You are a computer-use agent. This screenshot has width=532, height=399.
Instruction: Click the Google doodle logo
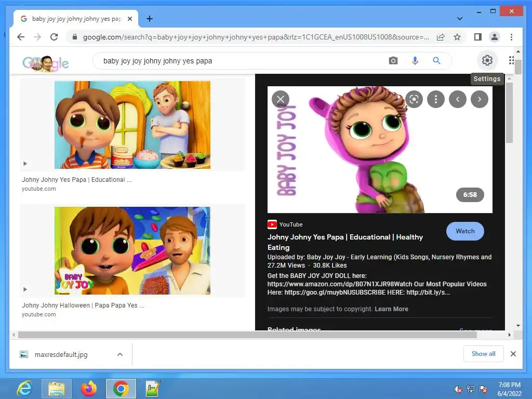pos(46,63)
